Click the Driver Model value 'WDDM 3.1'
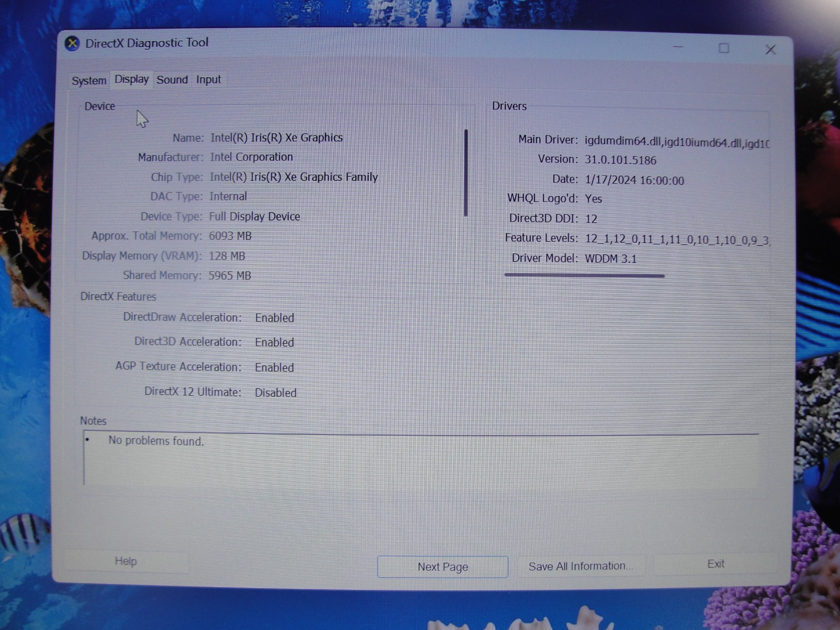This screenshot has height=630, width=840. (x=611, y=258)
